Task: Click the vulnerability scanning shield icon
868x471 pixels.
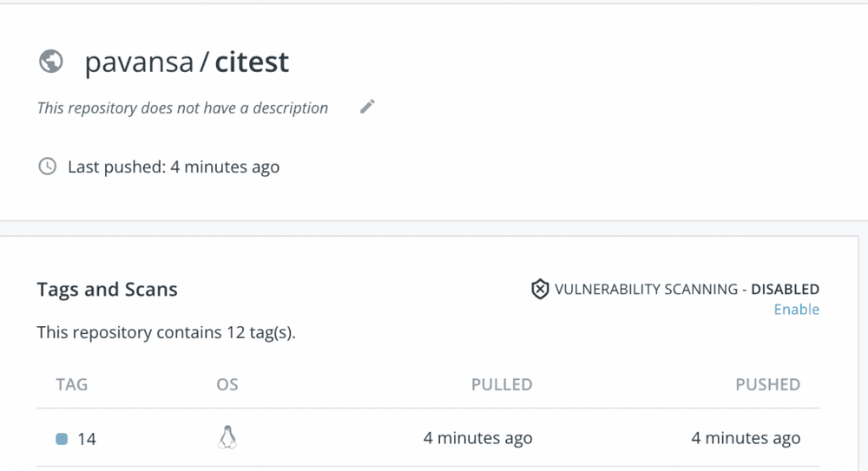Action: pyautogui.click(x=539, y=289)
